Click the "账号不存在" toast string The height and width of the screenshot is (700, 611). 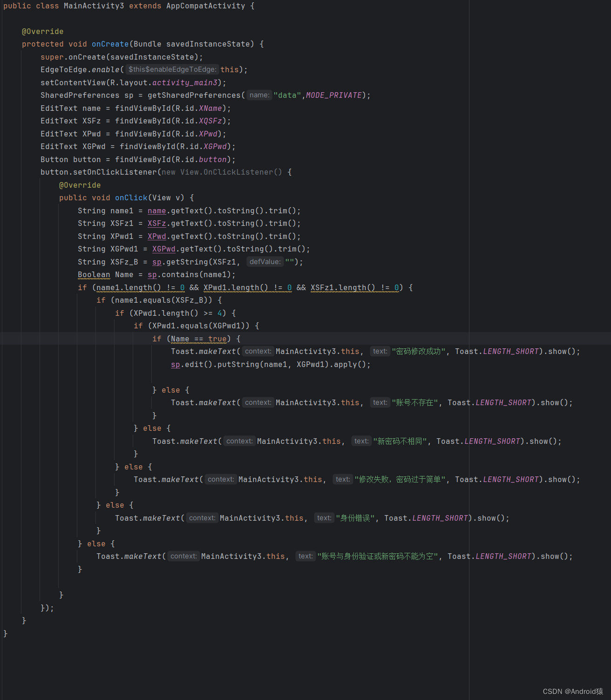pyautogui.click(x=414, y=403)
